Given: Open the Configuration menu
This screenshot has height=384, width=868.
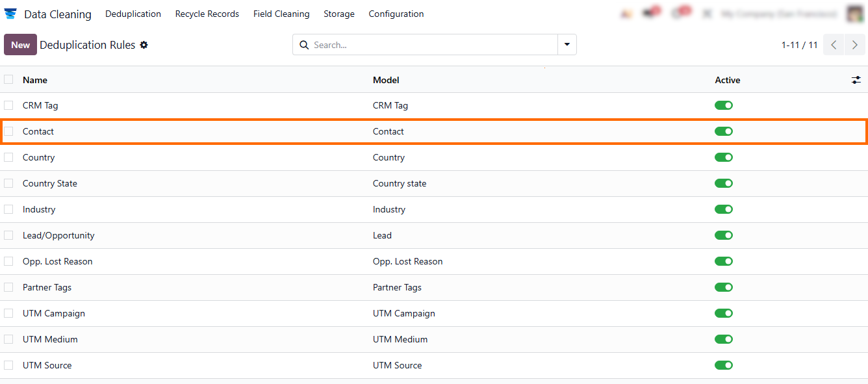Looking at the screenshot, I should click(396, 14).
